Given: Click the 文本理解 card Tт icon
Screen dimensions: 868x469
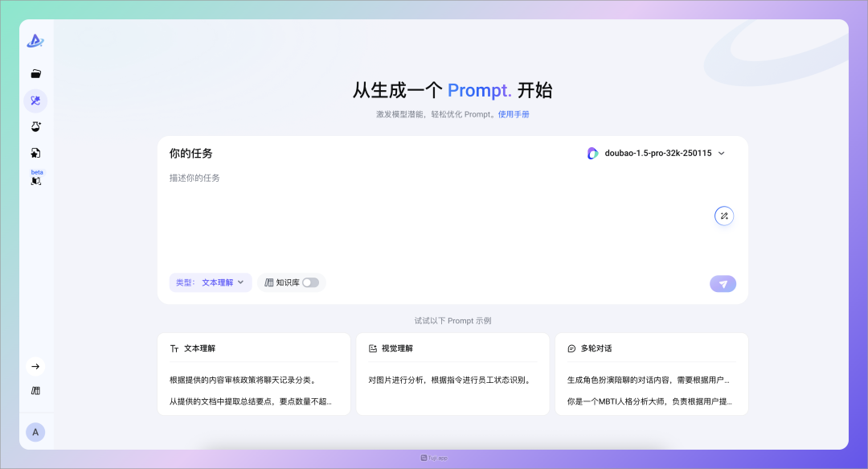Looking at the screenshot, I should pos(174,348).
